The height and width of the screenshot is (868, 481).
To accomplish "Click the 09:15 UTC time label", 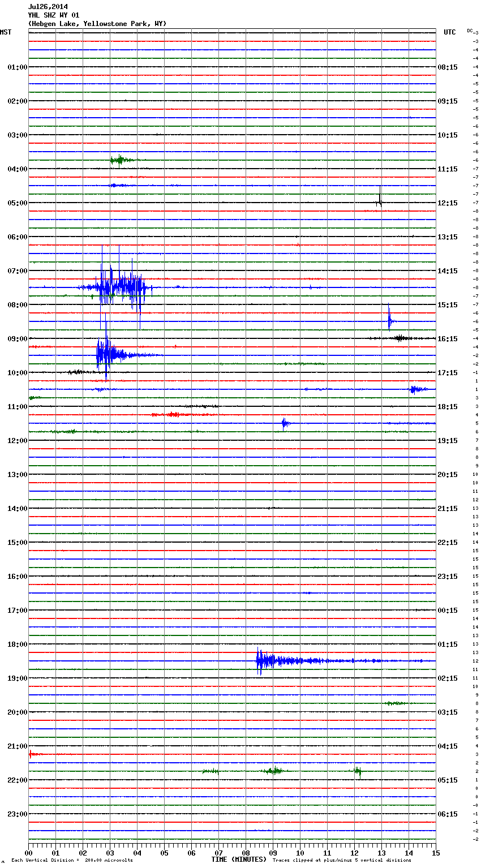I will (448, 101).
